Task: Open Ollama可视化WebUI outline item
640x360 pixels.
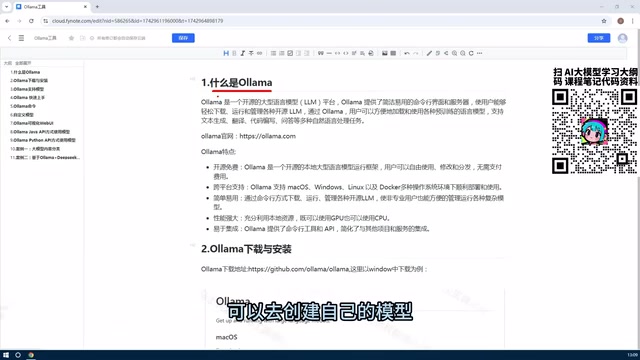Action: [x=32, y=123]
